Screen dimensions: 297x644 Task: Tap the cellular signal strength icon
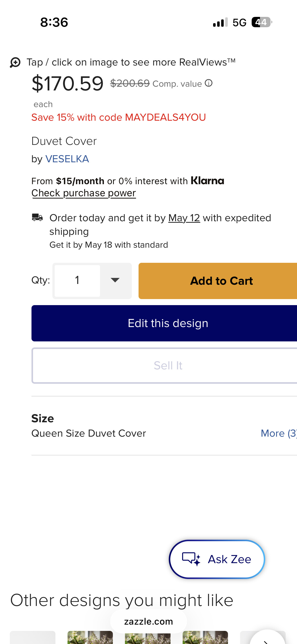click(x=220, y=22)
